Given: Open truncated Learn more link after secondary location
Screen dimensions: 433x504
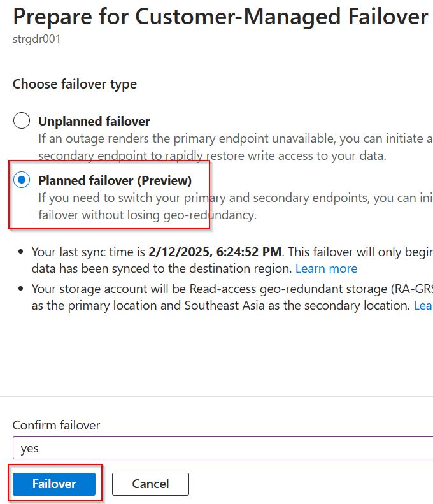Looking at the screenshot, I should click(423, 305).
